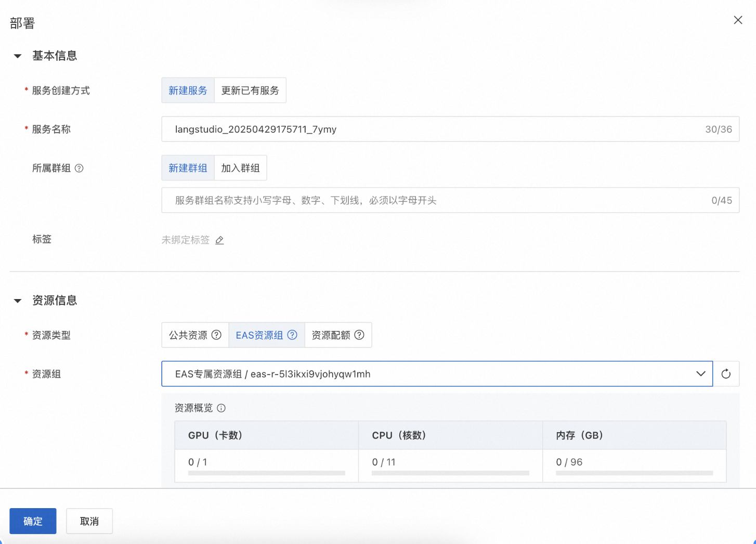Click the GPU usage progress bar
Image resolution: width=756 pixels, height=544 pixels.
coord(267,473)
